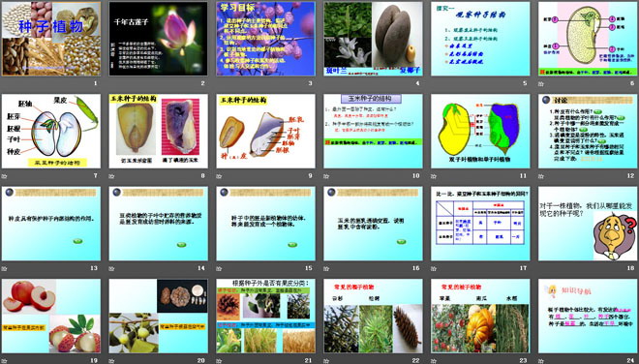Select slide 10 thumbnail 玉米种子的结构 questions
This screenshot has height=364, width=639.
tap(373, 132)
